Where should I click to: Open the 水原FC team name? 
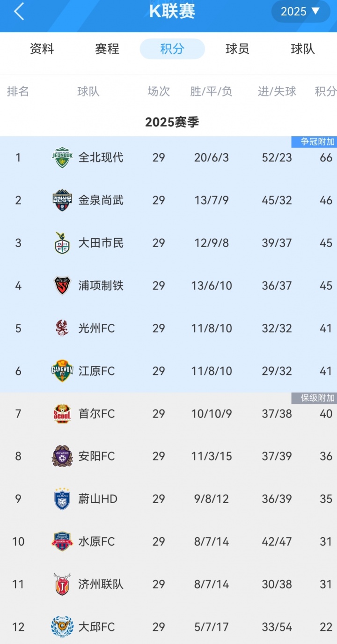96,542
